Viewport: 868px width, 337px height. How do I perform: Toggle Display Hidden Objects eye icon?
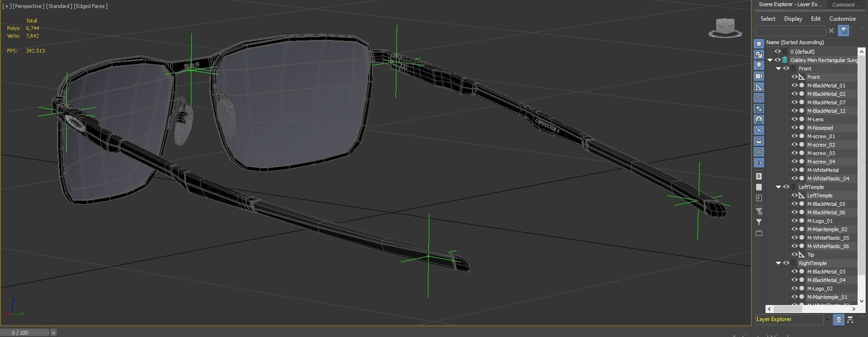[758, 163]
